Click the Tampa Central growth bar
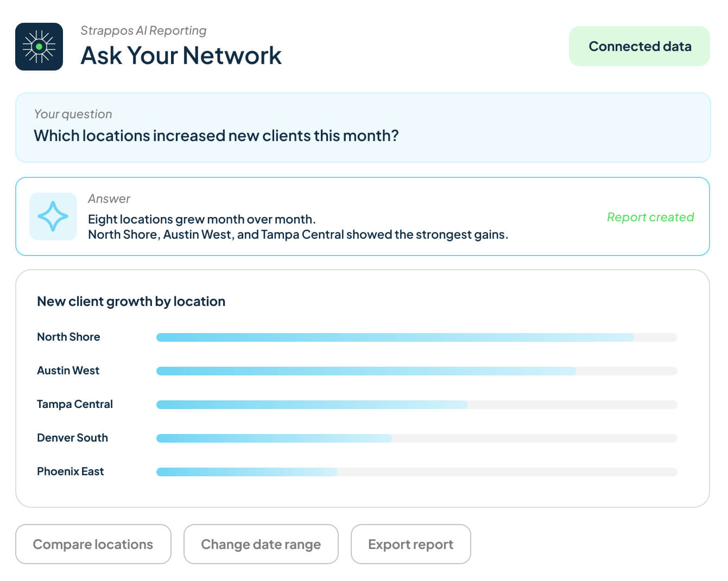Viewport: 728px width, 581px height. pyautogui.click(x=417, y=405)
